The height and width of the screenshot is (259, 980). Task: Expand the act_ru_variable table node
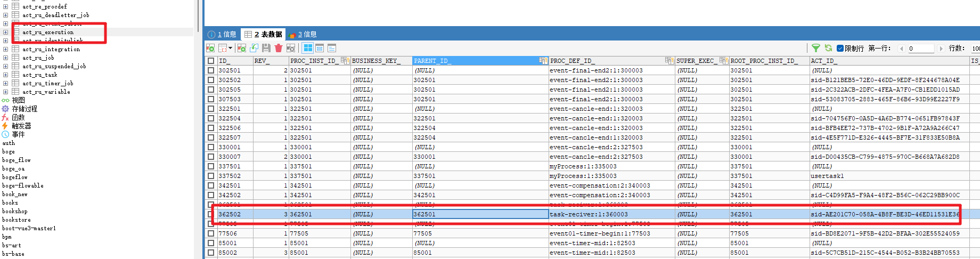click(5, 92)
